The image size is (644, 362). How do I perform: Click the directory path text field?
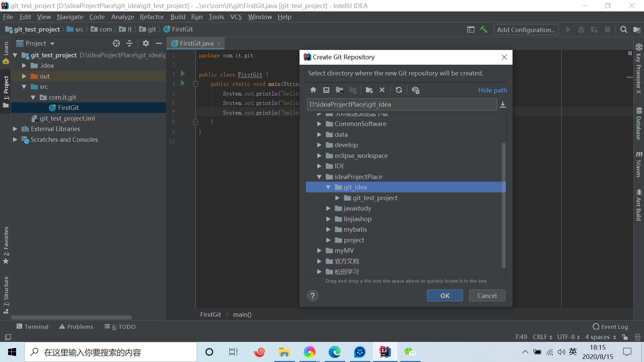point(402,105)
